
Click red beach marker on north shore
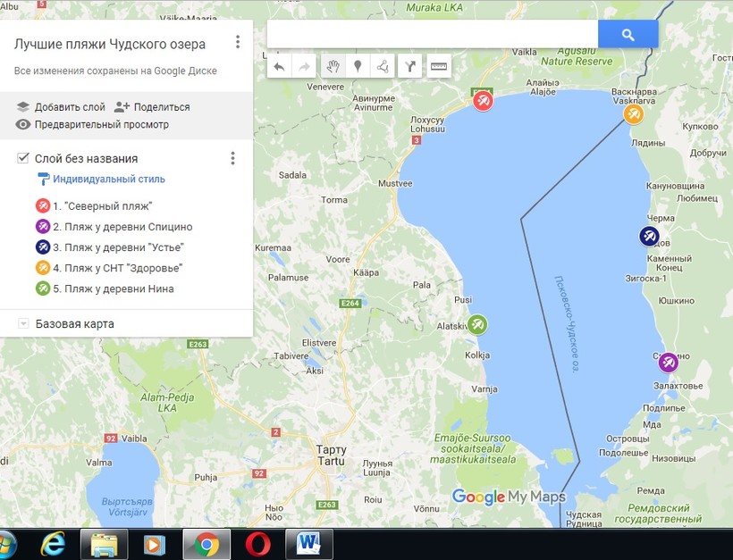[x=483, y=100]
